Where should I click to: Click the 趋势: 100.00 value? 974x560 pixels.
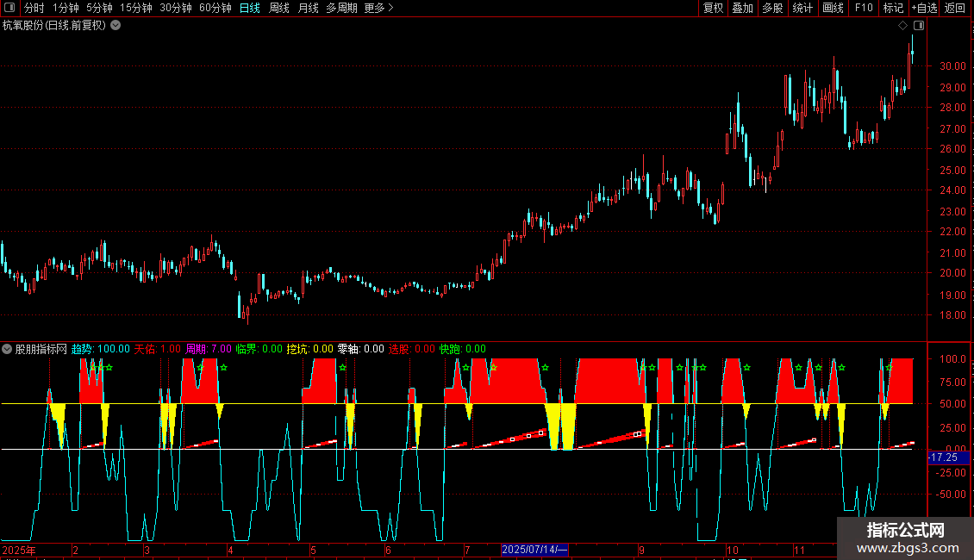(x=101, y=349)
